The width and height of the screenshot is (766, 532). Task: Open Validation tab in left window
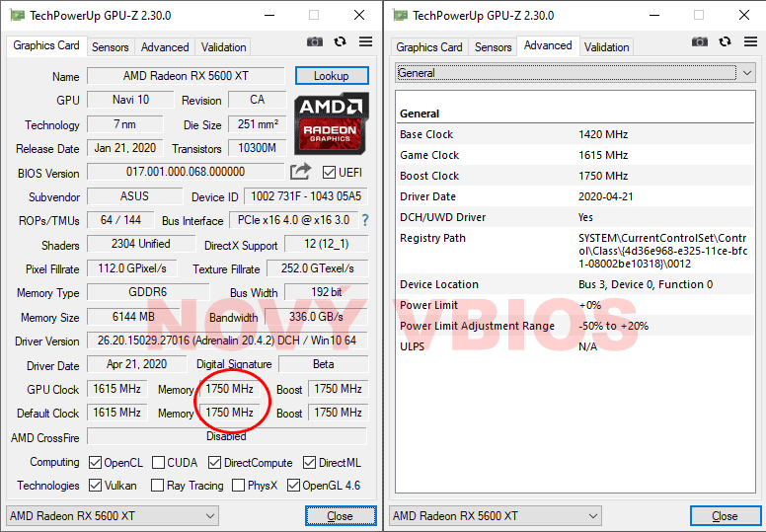[224, 47]
